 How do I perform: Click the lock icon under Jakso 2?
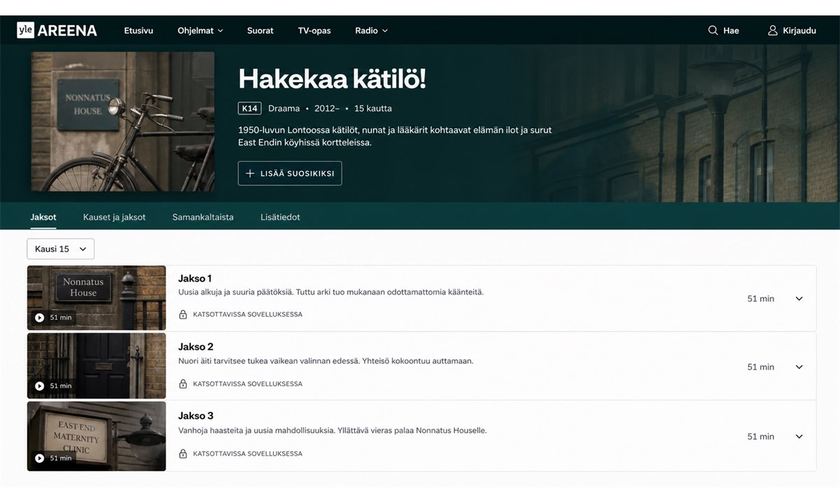click(183, 384)
